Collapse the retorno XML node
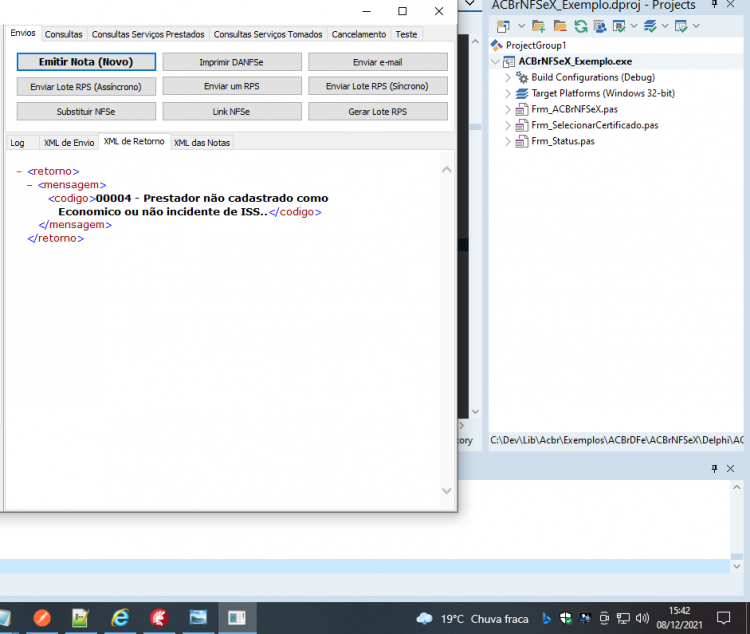 [19, 171]
